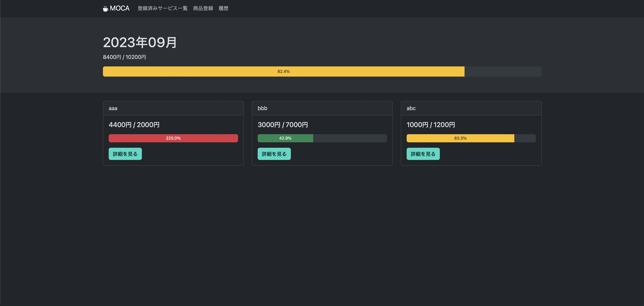Click 詳細を見る on the aaa card
Image resolution: width=644 pixels, height=306 pixels.
[125, 154]
